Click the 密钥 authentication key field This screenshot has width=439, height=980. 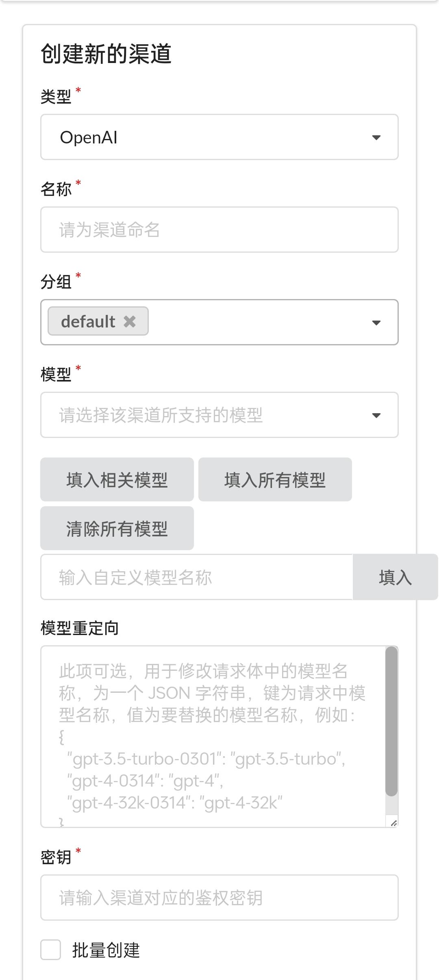219,898
